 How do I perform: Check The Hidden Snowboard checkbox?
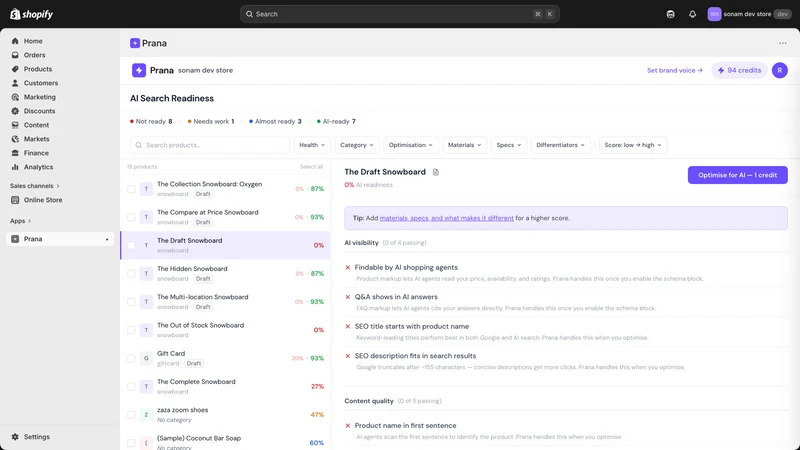point(131,274)
